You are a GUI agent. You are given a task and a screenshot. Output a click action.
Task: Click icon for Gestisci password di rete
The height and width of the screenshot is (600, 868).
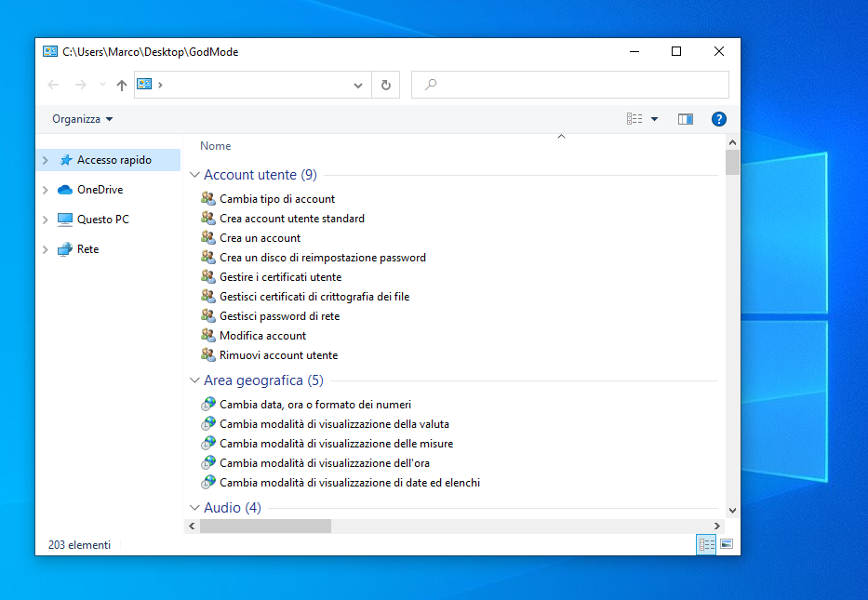(208, 315)
